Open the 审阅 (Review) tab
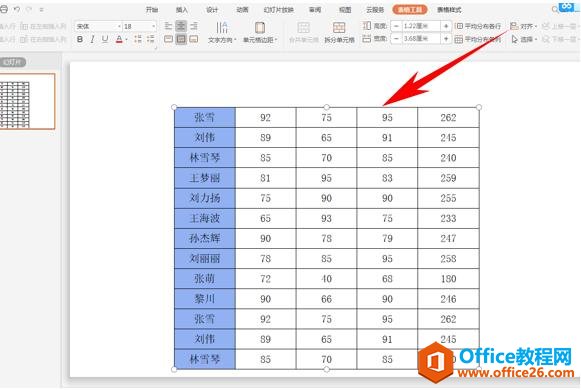581x390 pixels. pyautogui.click(x=315, y=10)
